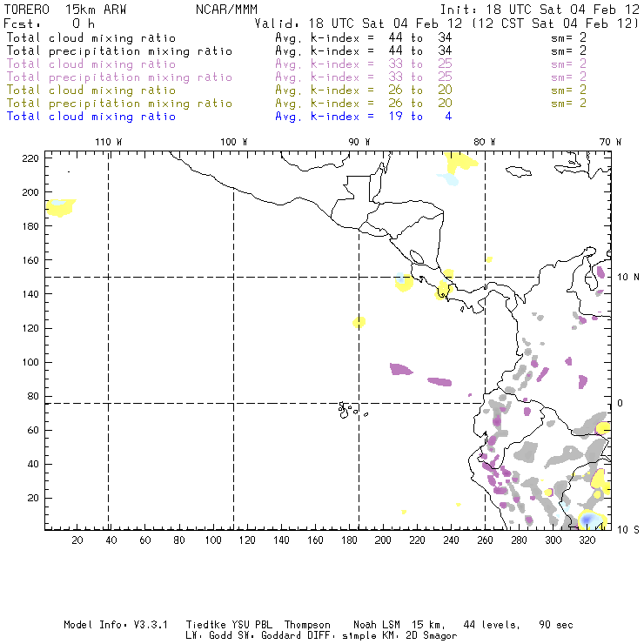Select the blue 'Total cloud mixing ratio' legend label
The image size is (644, 644).
click(x=91, y=117)
